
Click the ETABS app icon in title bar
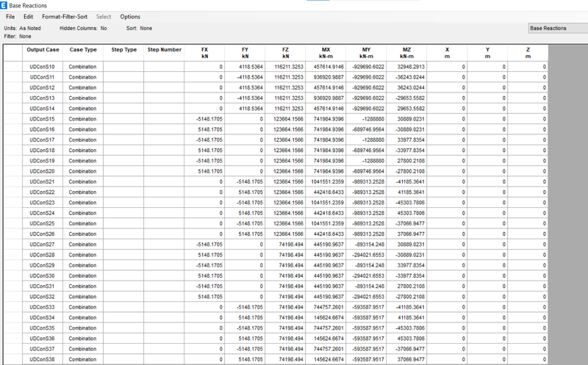(x=4, y=5)
